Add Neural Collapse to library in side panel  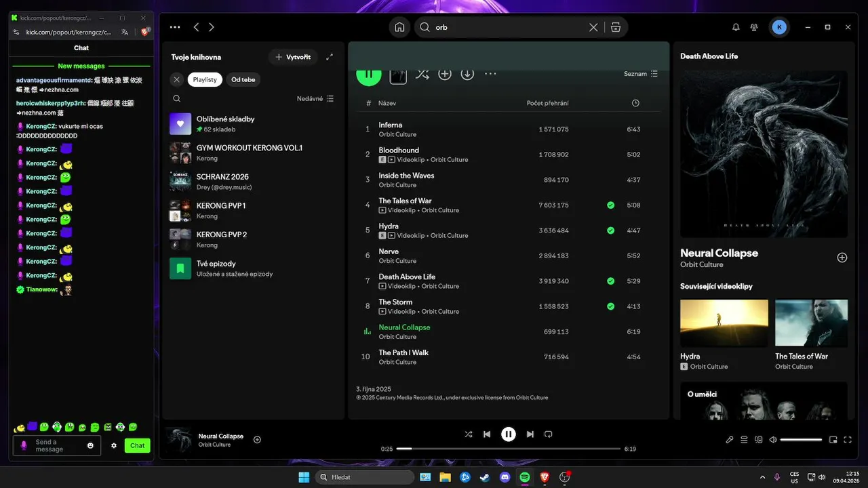pos(842,258)
